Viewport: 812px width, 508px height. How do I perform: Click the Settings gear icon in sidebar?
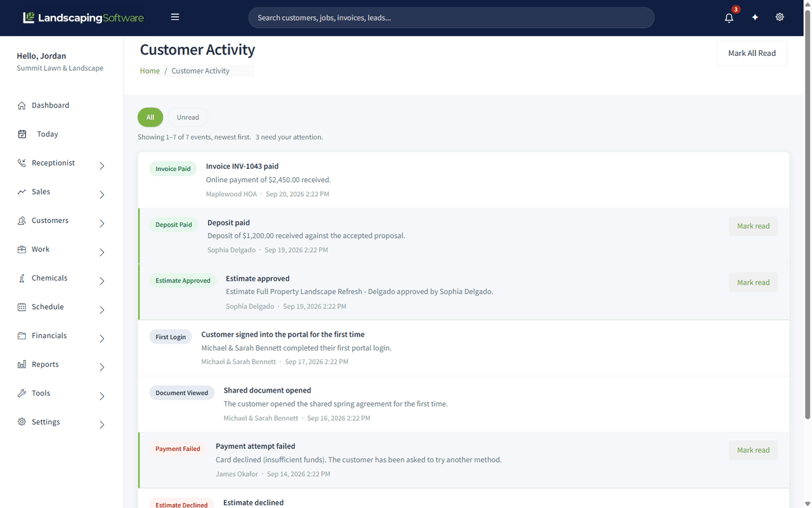point(22,422)
